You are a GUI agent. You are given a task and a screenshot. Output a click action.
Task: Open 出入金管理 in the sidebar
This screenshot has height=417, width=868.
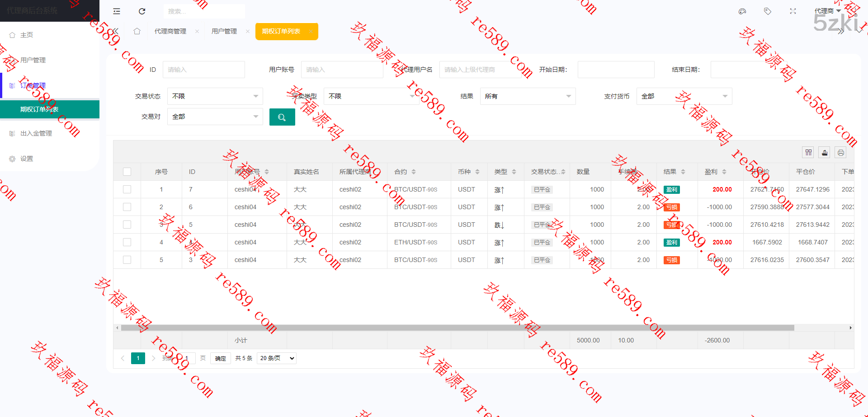point(36,133)
